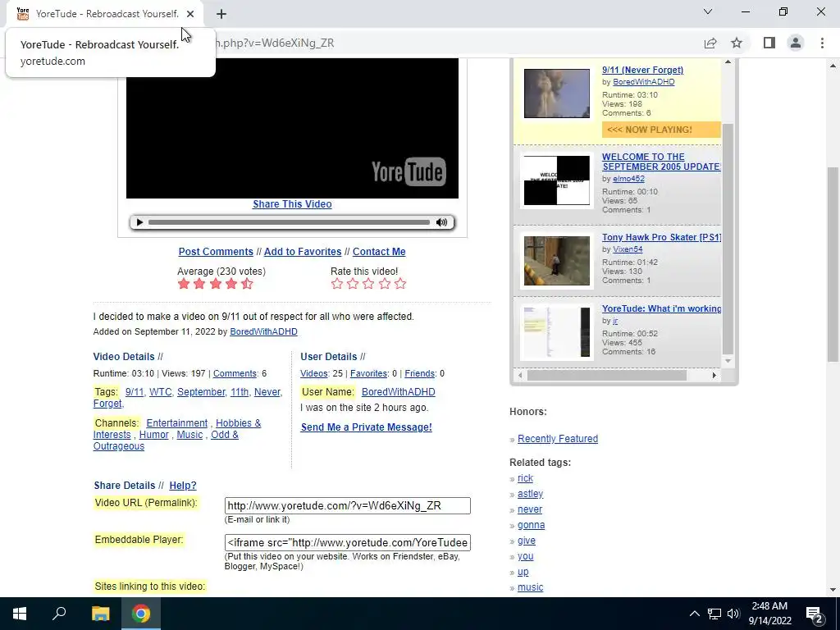Open the 9/11 (Never Forget) thumbnail
This screenshot has width=840, height=630.
pos(557,94)
